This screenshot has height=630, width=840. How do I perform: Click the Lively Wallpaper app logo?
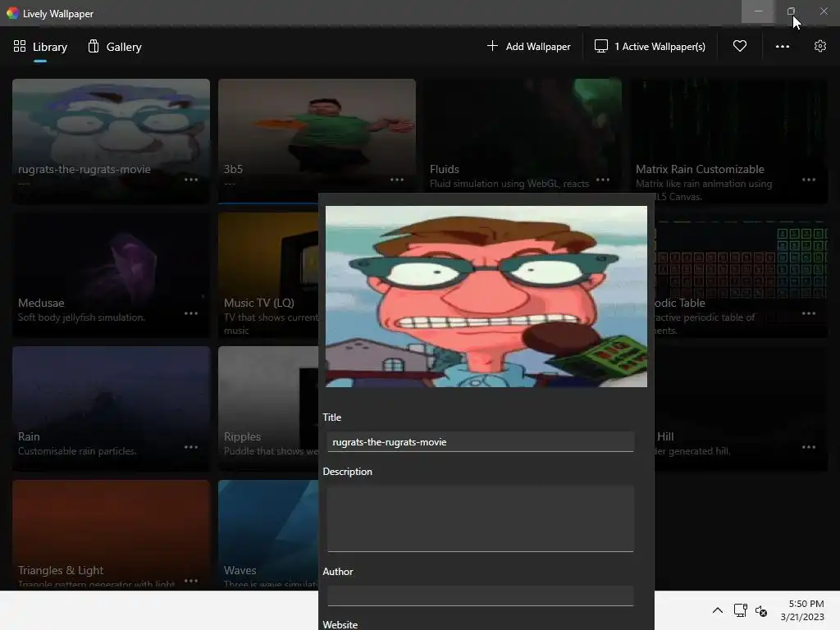[12, 13]
